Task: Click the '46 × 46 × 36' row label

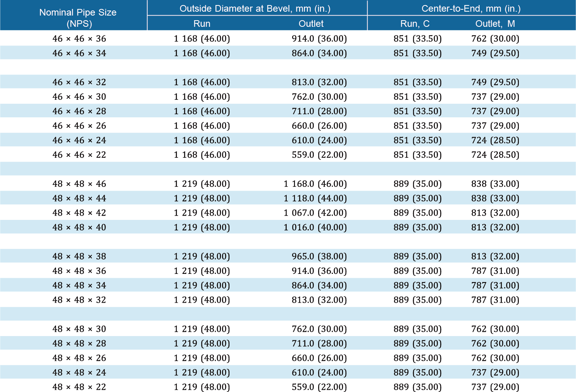Action: pyautogui.click(x=79, y=39)
